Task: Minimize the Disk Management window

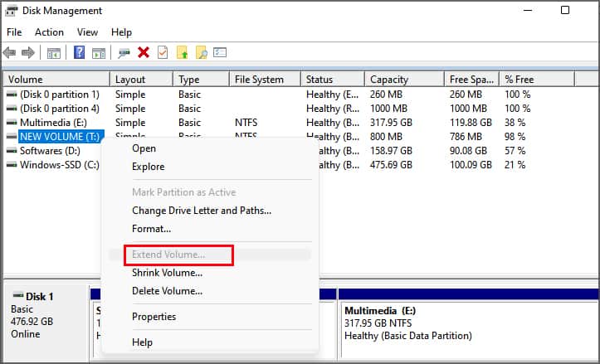Action: click(x=528, y=10)
